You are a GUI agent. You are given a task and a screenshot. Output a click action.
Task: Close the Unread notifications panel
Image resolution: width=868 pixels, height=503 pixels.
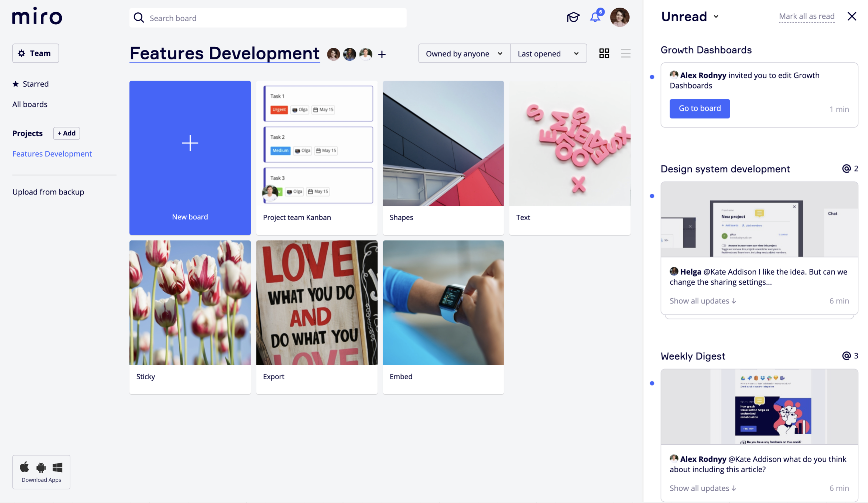coord(851,16)
